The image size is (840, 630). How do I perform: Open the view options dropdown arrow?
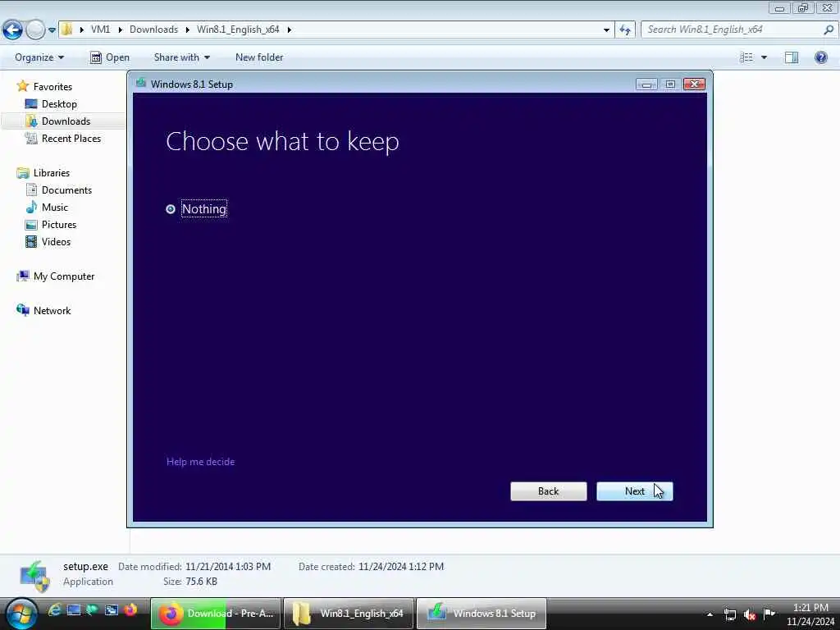tap(764, 57)
